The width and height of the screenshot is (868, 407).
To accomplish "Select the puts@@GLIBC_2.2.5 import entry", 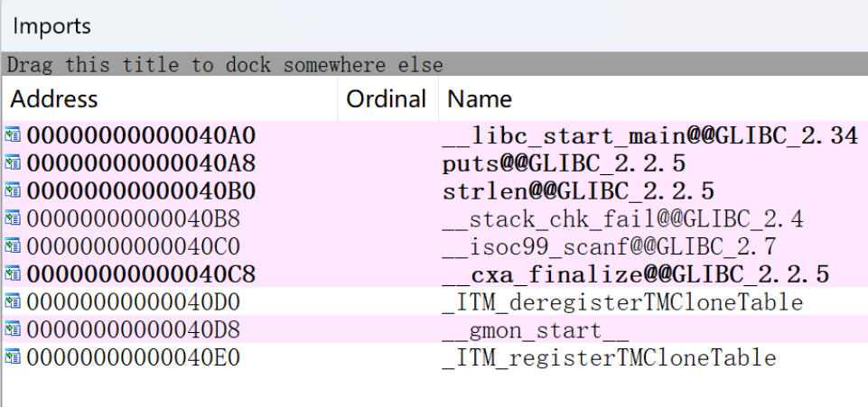I will [564, 163].
